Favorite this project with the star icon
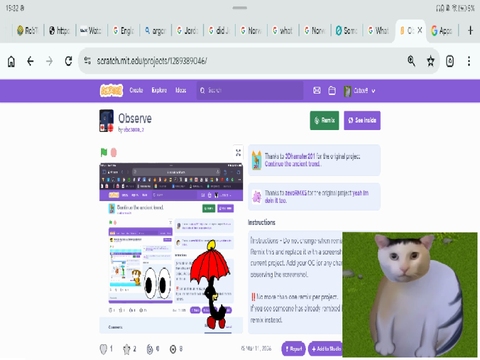The width and height of the screenshot is (480, 360). (127, 349)
